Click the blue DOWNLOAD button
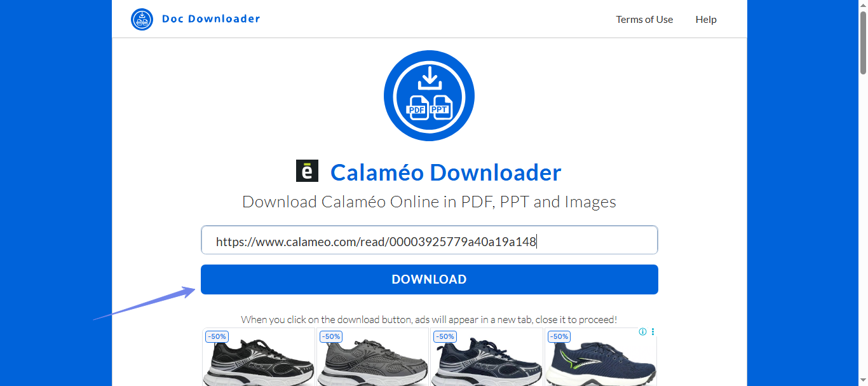The width and height of the screenshot is (868, 386). (430, 280)
